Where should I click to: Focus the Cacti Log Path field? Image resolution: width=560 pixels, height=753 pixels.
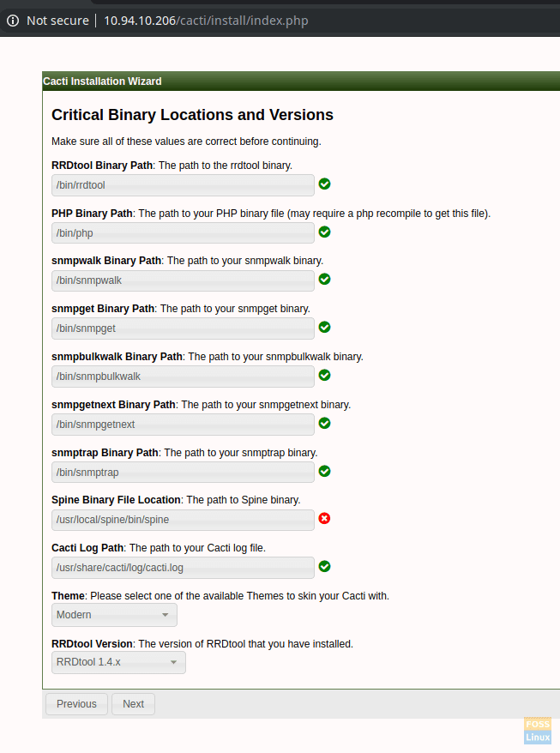coord(183,568)
